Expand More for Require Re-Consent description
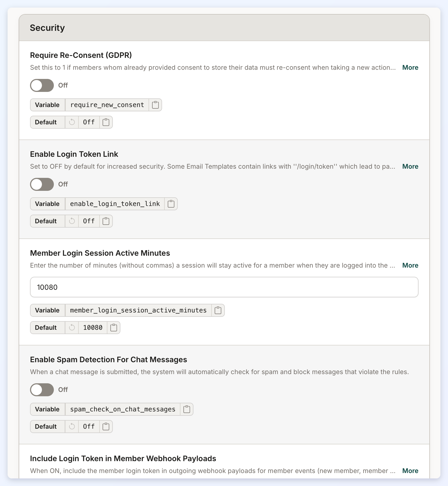Viewport: 448px width, 486px height. [x=410, y=68]
